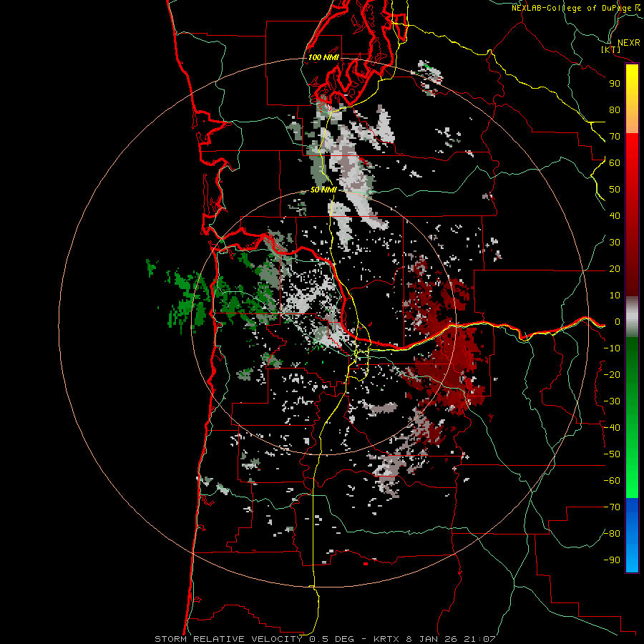The height and width of the screenshot is (644, 644).
Task: Click the -60 scale value
Action: 612,481
